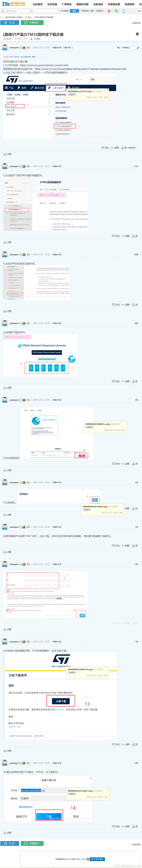
Task: Click 点赞 under the 沙发 post
Action: point(7,242)
